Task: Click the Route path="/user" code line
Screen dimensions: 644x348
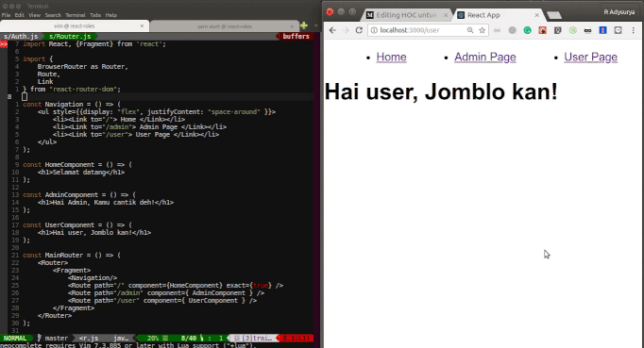Action: point(162,301)
